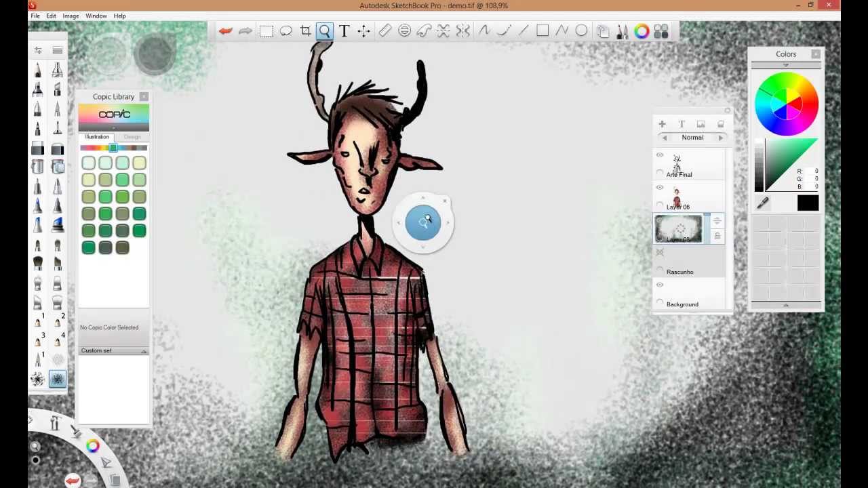Open the Image menu
This screenshot has height=488, width=868.
(x=71, y=16)
